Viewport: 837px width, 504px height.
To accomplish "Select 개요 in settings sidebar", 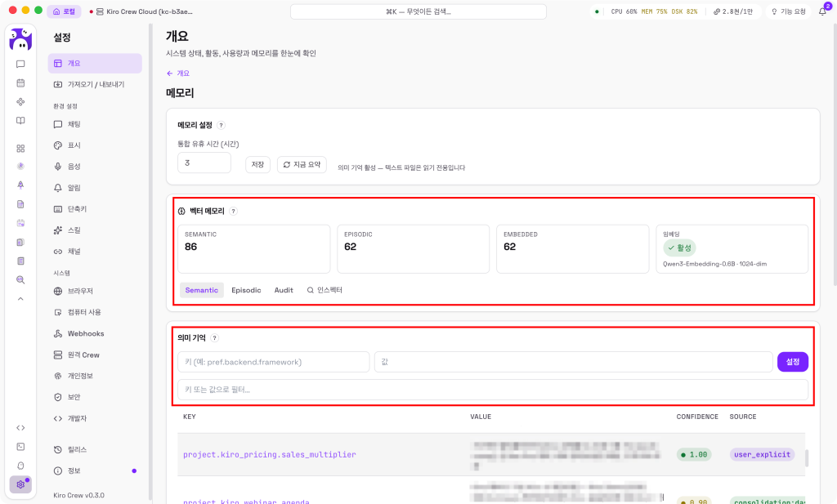I will 95,63.
